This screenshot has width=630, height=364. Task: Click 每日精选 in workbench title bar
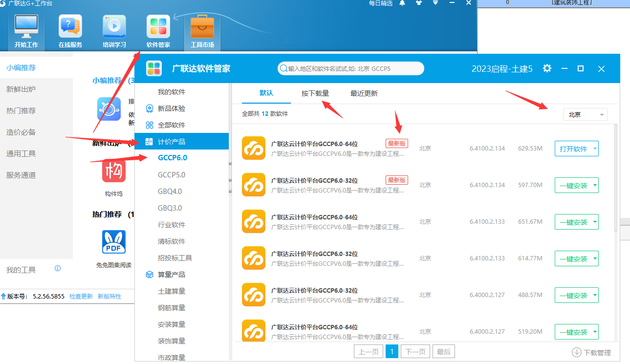pos(381,3)
